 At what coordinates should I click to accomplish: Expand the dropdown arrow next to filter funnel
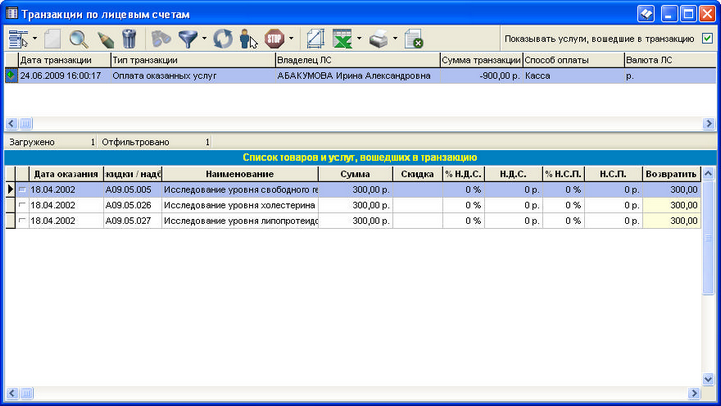coord(204,39)
